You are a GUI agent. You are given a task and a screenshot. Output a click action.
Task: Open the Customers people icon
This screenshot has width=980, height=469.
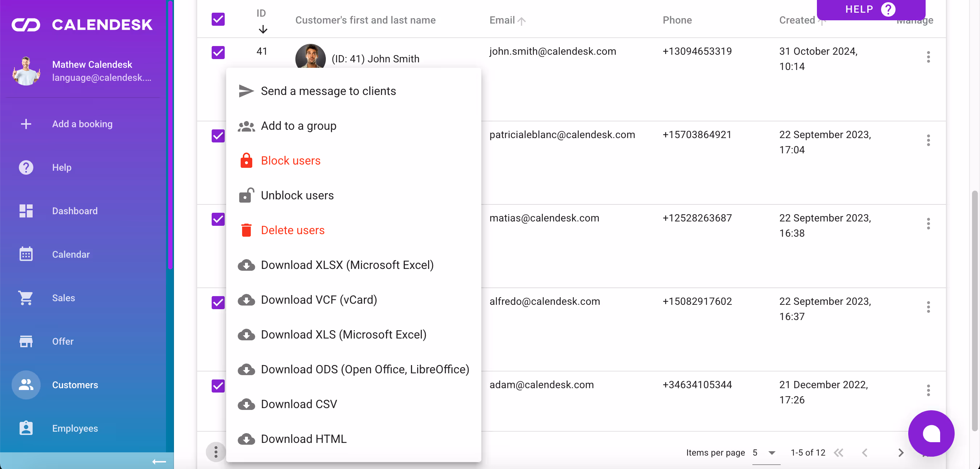tap(25, 385)
